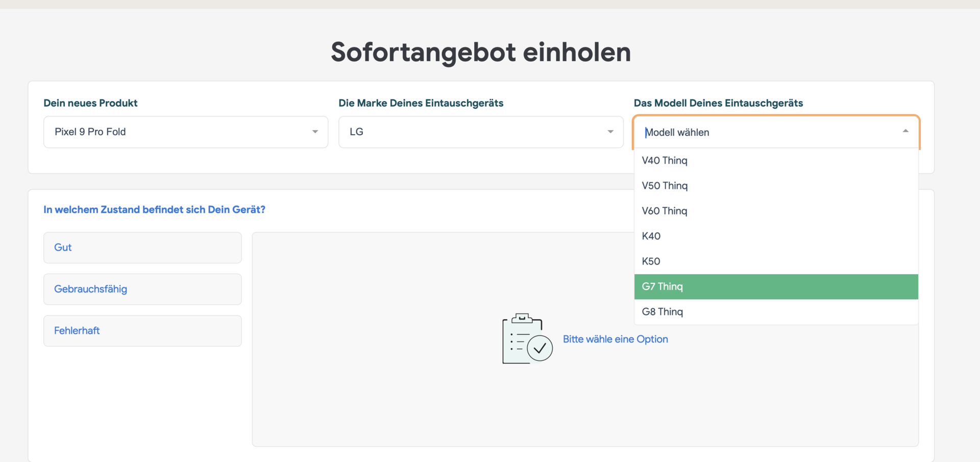Click into the Modell wählen search field
This screenshot has height=462, width=980.
766,132
